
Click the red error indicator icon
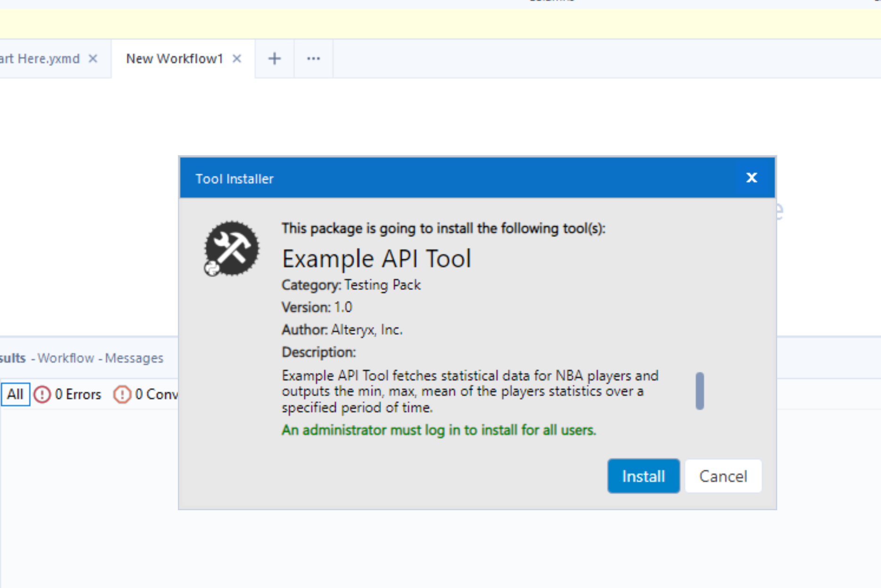pyautogui.click(x=42, y=394)
